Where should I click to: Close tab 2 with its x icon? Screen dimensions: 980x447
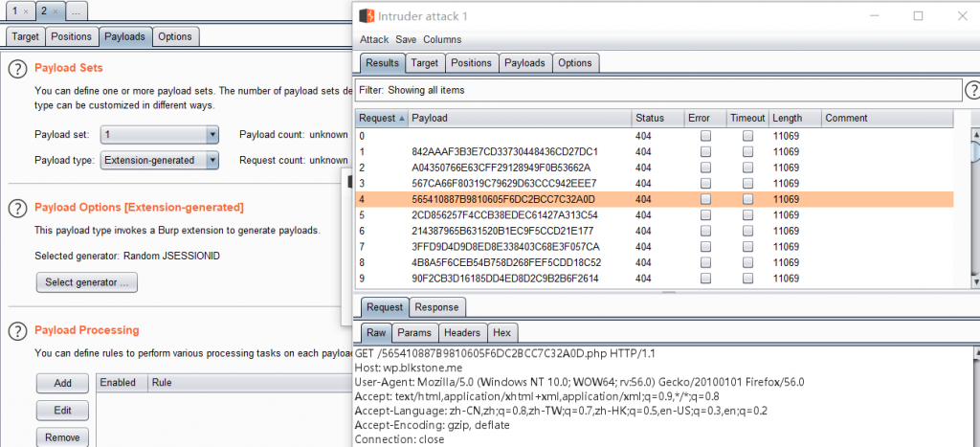(55, 11)
